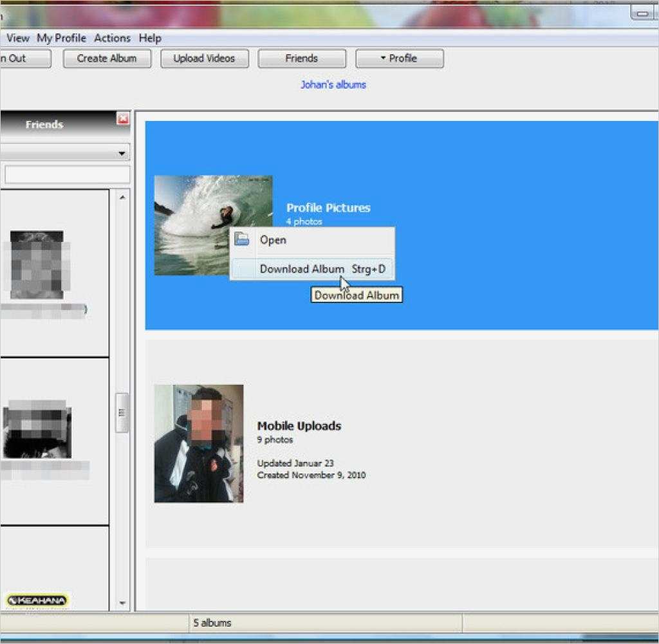Click the Friends toolbar button
This screenshot has width=659, height=644.
(302, 59)
